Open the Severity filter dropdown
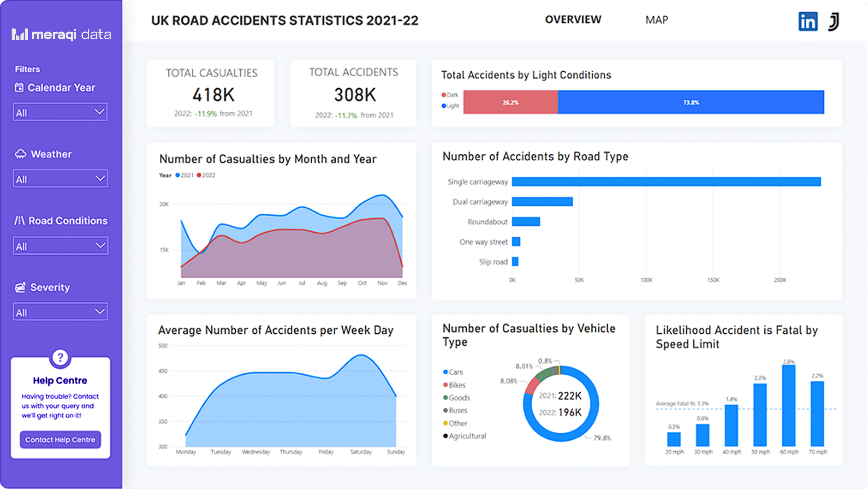The height and width of the screenshot is (489, 868). [60, 312]
